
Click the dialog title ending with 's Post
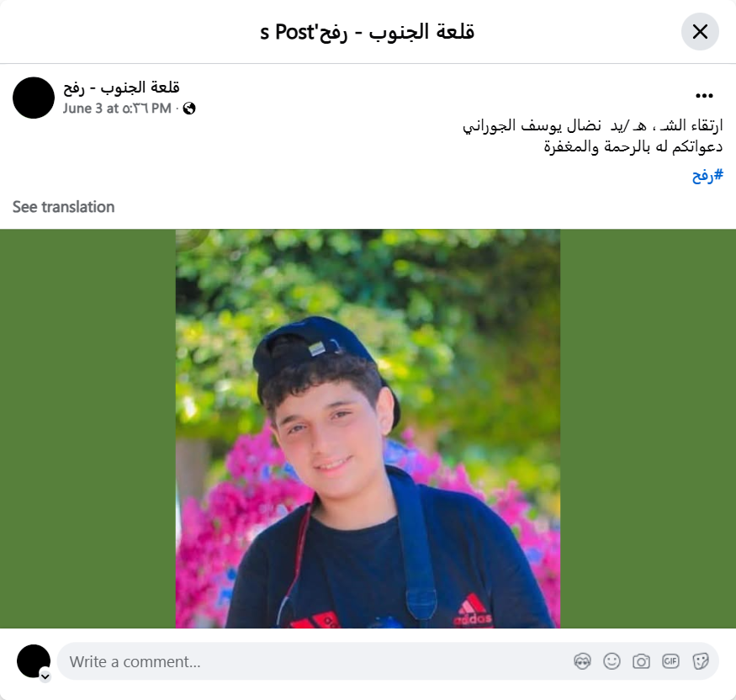pos(367,32)
